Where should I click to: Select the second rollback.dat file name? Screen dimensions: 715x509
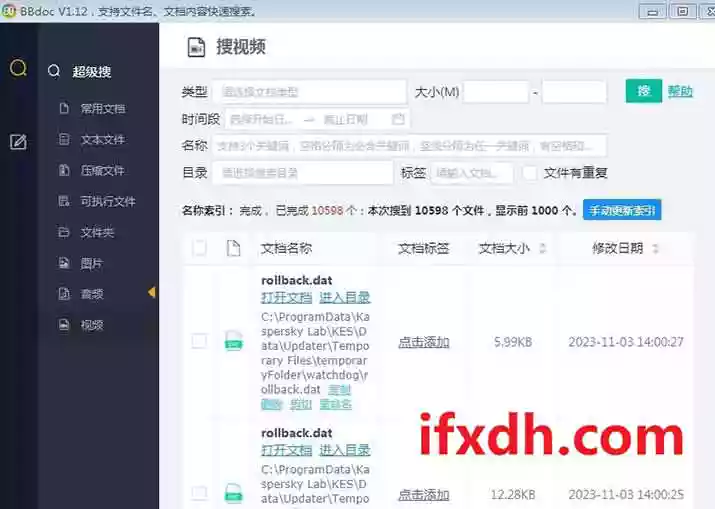tap(296, 433)
